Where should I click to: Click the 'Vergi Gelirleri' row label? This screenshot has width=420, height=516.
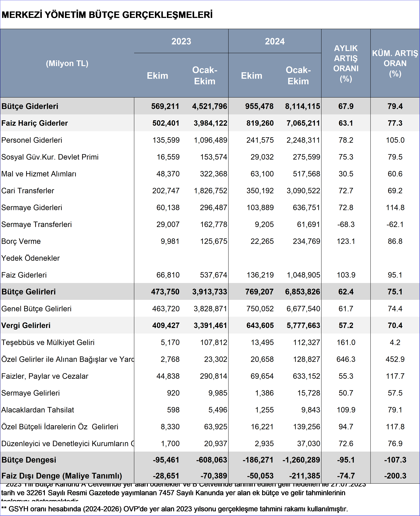click(x=26, y=325)
